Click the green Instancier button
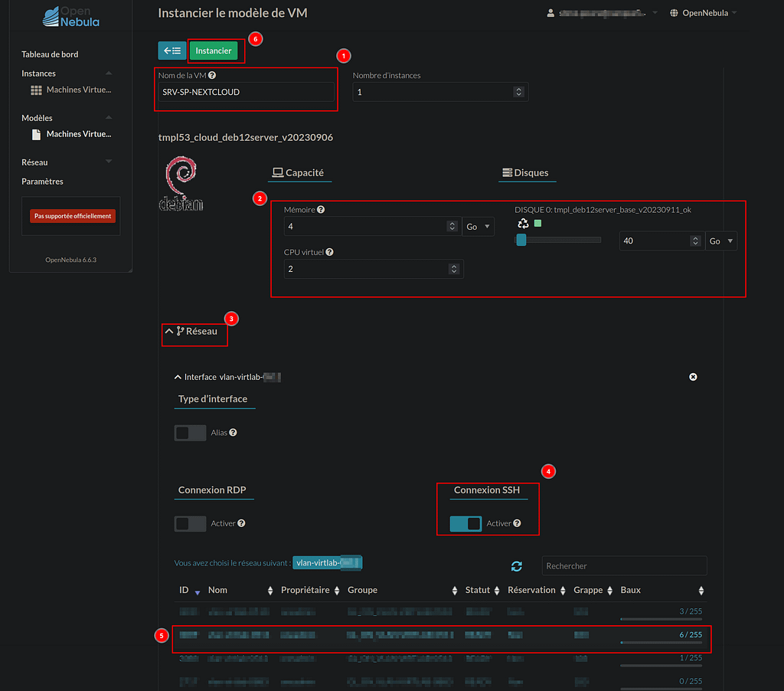The image size is (784, 691). point(214,51)
